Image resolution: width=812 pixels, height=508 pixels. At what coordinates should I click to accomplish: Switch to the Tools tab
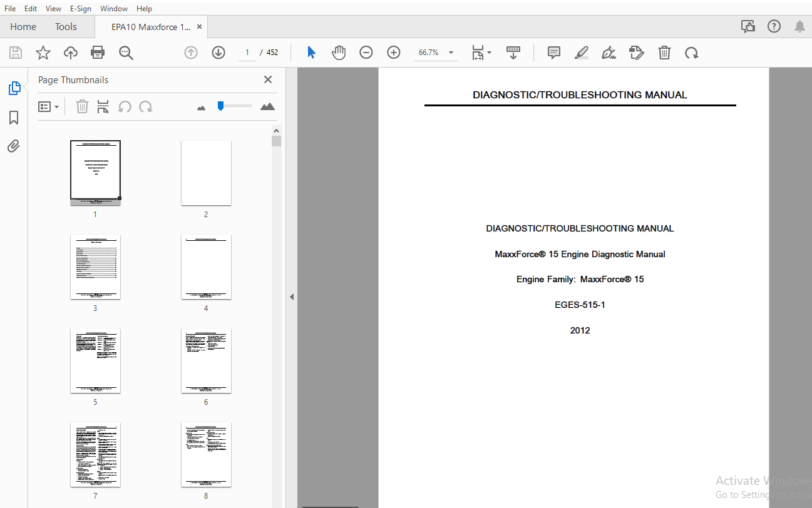click(x=66, y=26)
